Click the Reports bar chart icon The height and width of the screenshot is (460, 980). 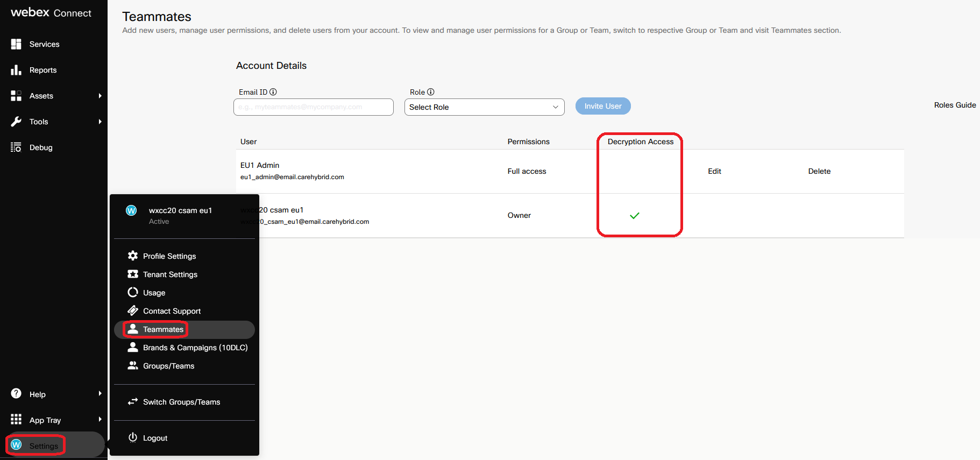pyautogui.click(x=16, y=70)
